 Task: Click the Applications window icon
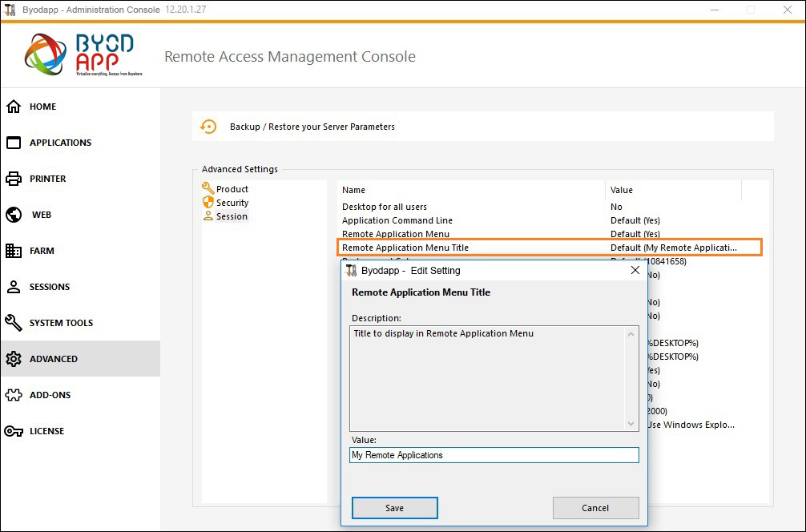14,143
